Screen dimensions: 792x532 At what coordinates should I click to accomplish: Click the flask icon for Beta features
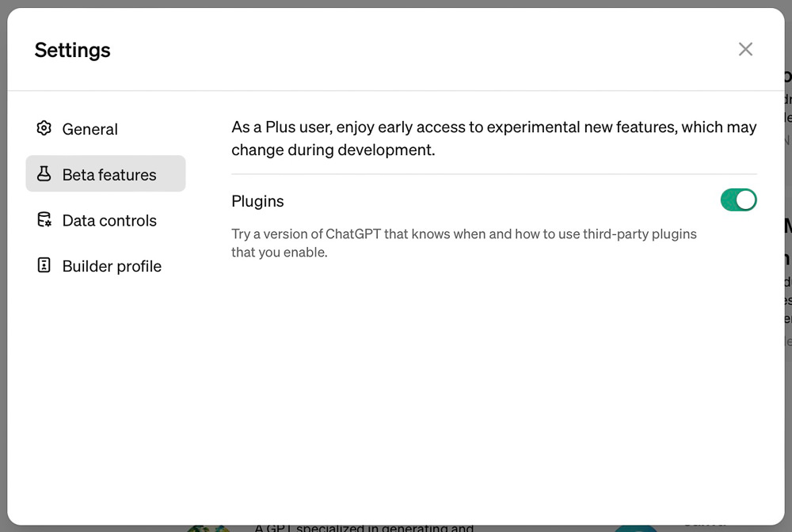point(44,173)
